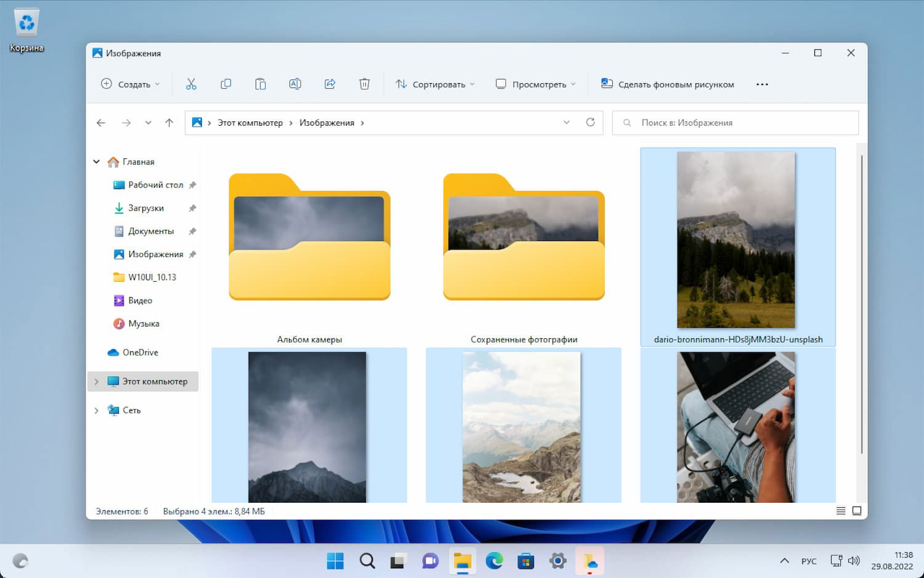This screenshot has width=924, height=578.
Task: Switch to large thumbnails view
Action: point(857,511)
